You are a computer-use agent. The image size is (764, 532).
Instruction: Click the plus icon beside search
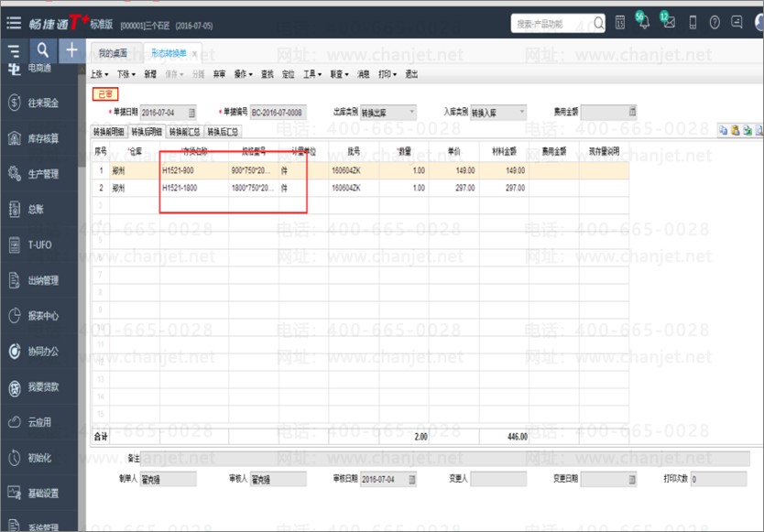click(x=71, y=49)
